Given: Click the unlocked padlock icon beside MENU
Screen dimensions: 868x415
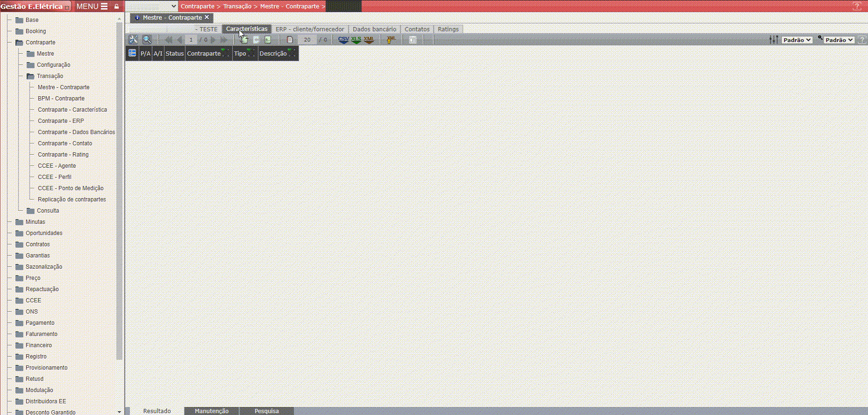Looking at the screenshot, I should click(x=117, y=7).
